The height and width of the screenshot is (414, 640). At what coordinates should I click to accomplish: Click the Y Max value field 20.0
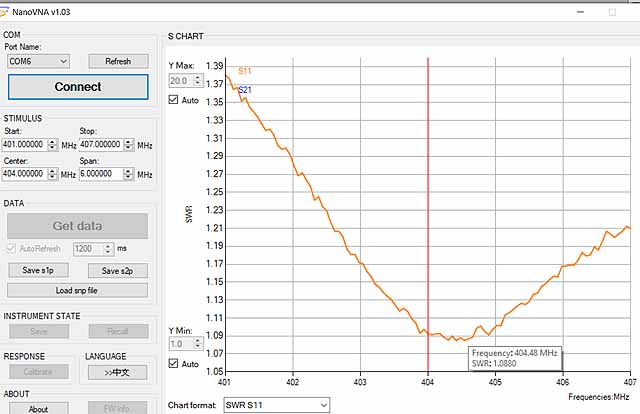click(x=180, y=81)
